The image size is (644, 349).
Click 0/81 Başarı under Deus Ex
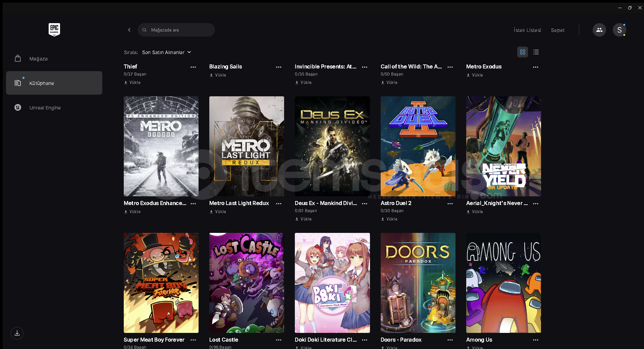306,211
